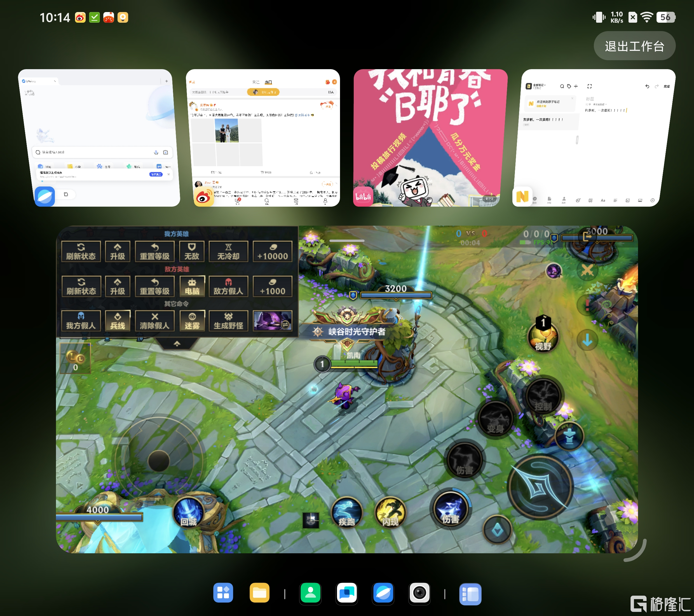Image resolution: width=694 pixels, height=616 pixels.
Task: Tap the diamond target-minion button
Action: pos(497,530)
